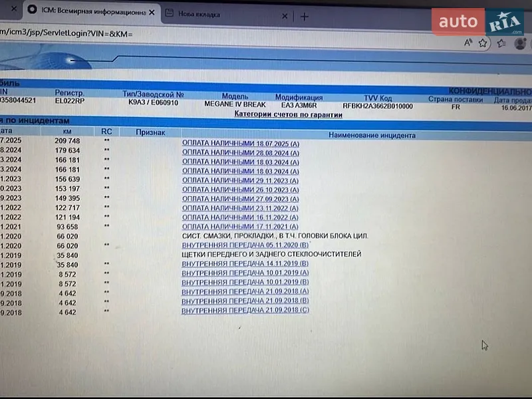Select the 209 748 km value
The width and height of the screenshot is (532, 399).
(67, 141)
